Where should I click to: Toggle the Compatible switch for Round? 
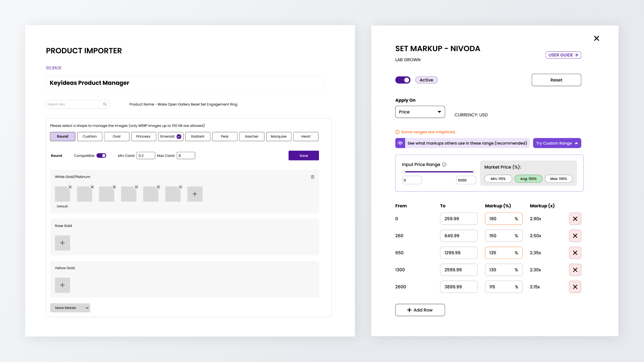click(101, 156)
